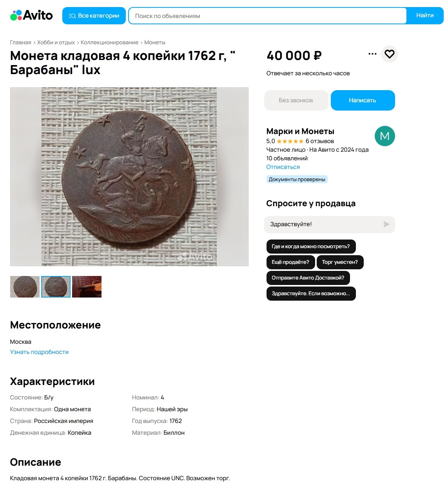Screen dimensions: 448x490
Task: Select first coin thumbnail
Action: coord(25,287)
